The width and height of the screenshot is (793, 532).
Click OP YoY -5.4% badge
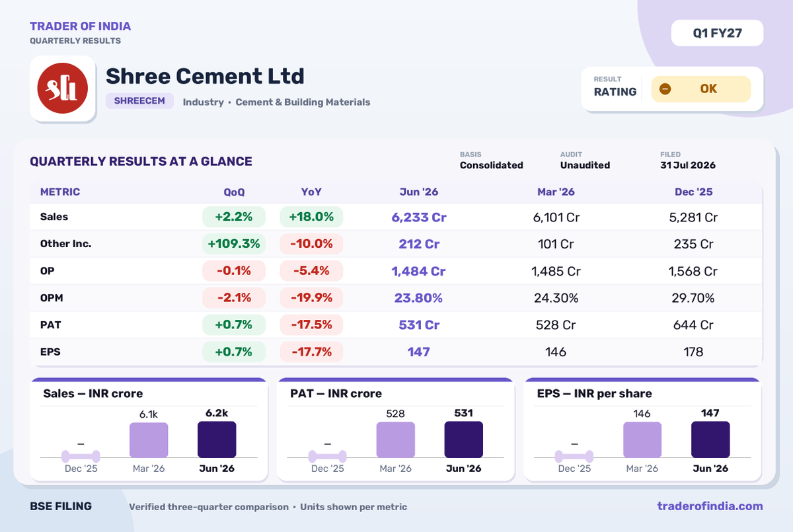pos(311,271)
